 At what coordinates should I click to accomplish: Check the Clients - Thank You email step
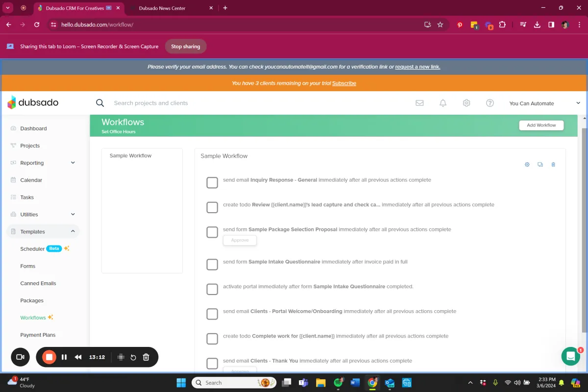point(212,364)
